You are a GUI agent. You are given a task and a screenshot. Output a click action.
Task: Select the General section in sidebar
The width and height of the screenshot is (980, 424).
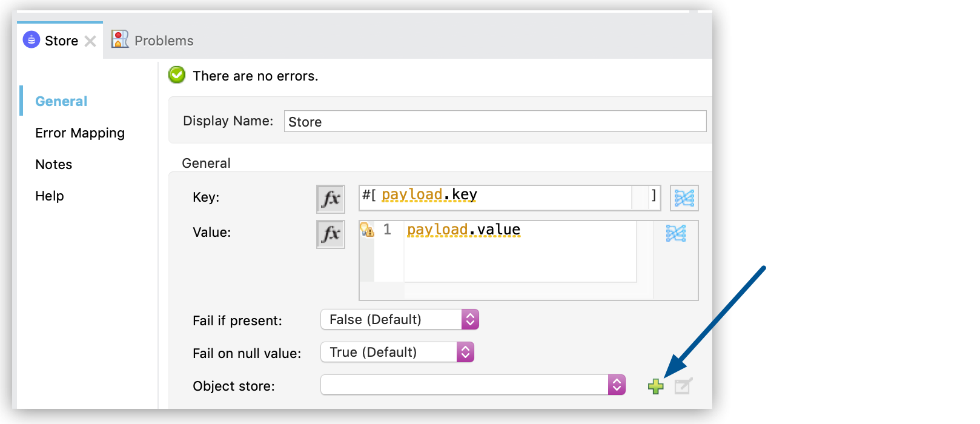[x=61, y=101]
